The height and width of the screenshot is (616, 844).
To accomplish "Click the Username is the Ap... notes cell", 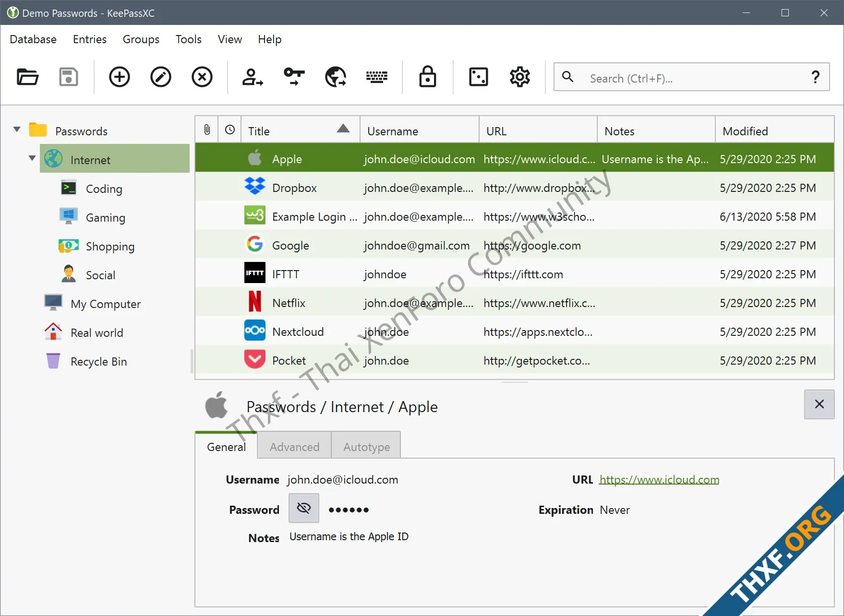I will coord(655,159).
